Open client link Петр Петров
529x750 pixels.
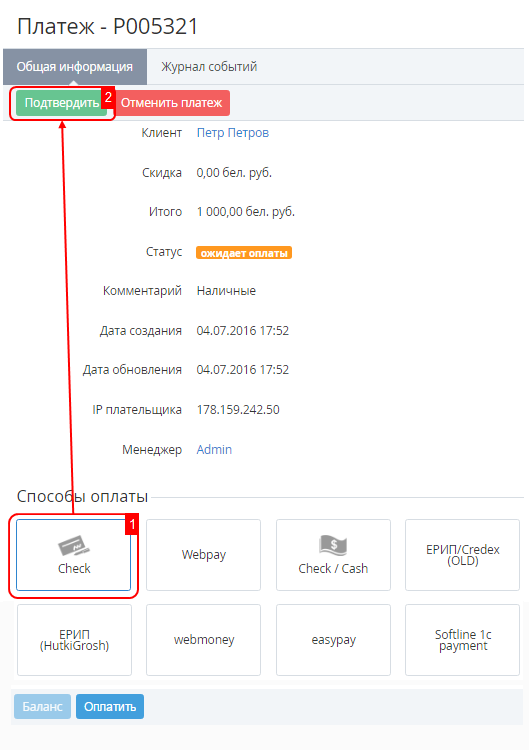coord(233,132)
